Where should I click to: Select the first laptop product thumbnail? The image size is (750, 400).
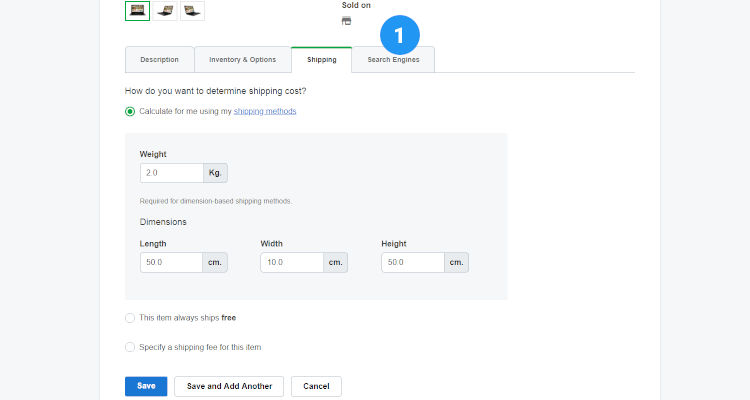click(137, 10)
